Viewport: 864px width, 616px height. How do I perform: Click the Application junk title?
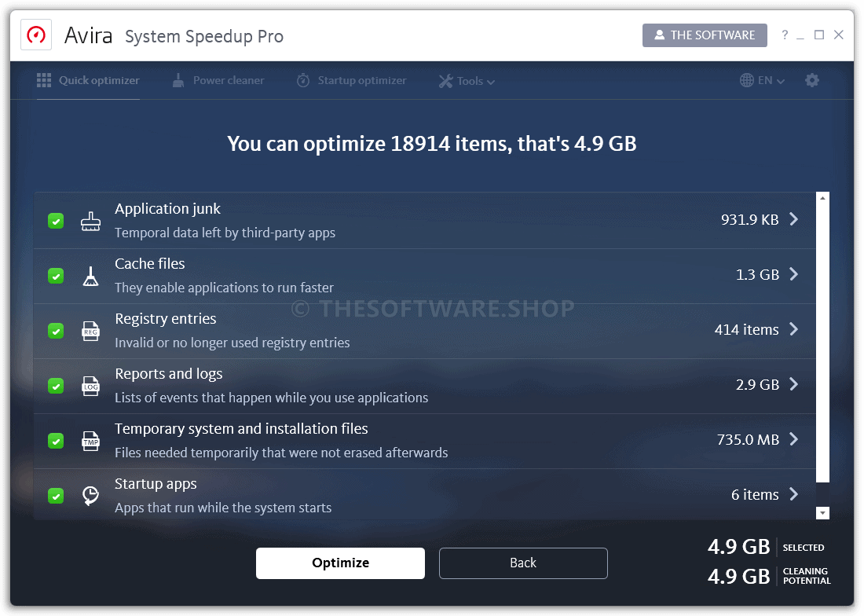167,209
